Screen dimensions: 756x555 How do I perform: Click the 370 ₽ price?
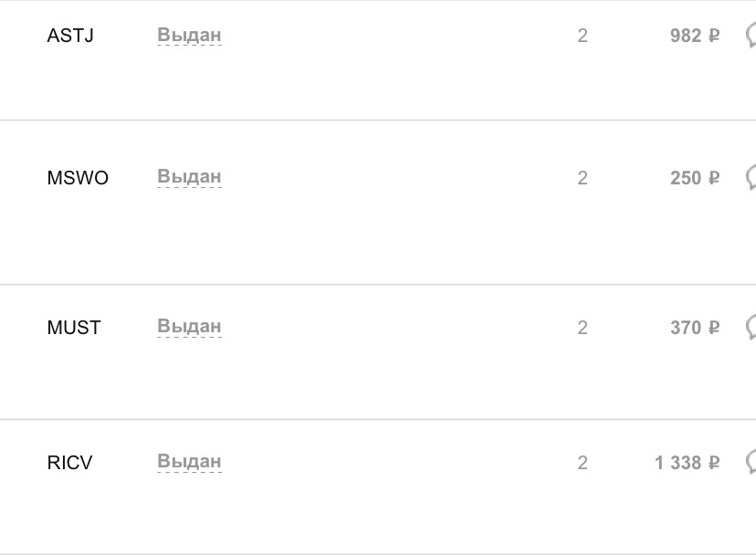click(x=695, y=328)
